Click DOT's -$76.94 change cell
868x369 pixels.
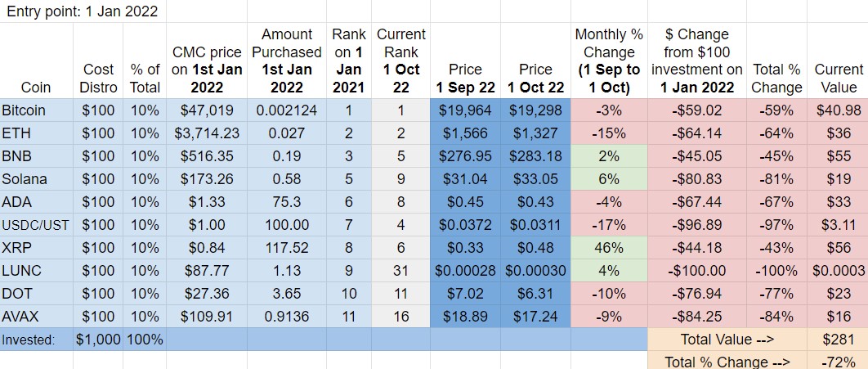[697, 294]
